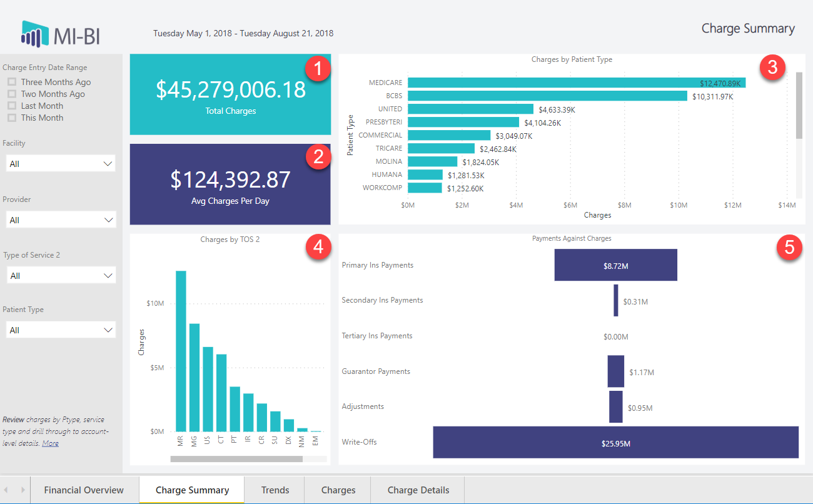Switch to the Financial Overview tab
Screen dimensions: 813x504
84,490
